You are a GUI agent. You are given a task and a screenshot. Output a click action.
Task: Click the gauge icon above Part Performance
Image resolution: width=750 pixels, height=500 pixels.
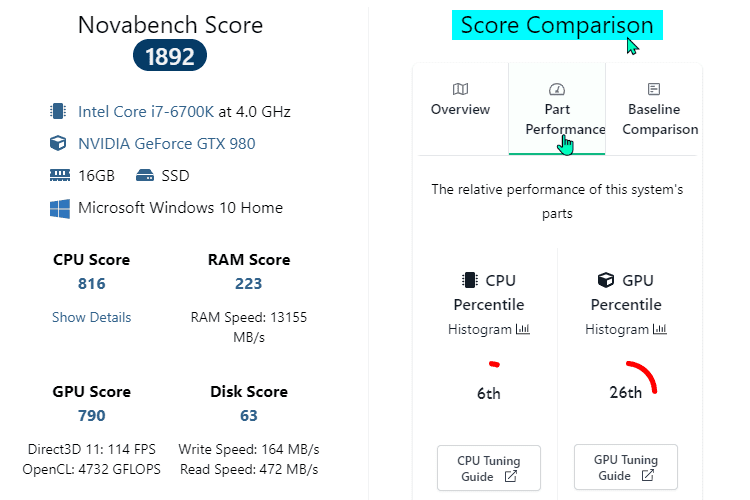pos(557,89)
